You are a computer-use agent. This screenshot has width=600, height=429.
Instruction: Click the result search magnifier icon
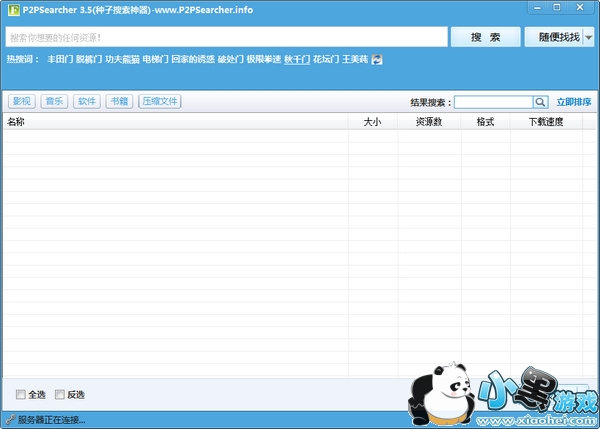point(541,102)
